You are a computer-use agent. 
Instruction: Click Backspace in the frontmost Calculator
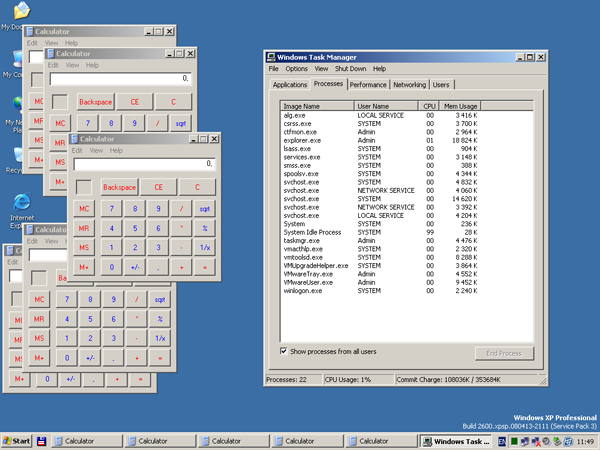point(119,187)
